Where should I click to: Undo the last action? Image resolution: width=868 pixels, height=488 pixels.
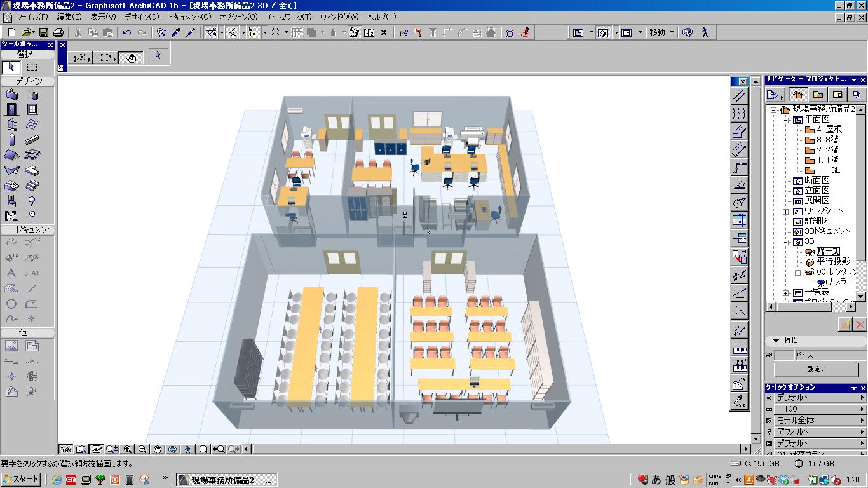127,32
